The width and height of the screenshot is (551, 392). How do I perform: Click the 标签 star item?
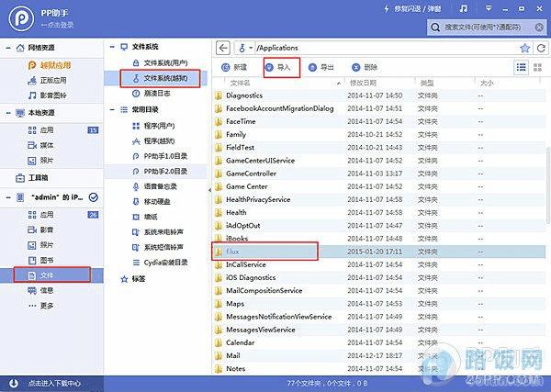pos(133,279)
